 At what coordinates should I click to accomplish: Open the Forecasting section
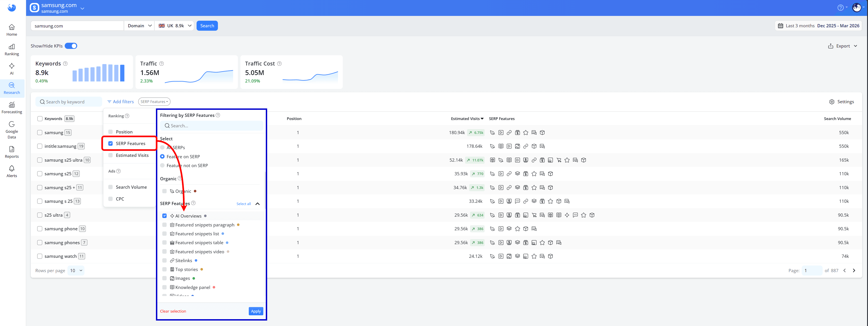point(12,108)
